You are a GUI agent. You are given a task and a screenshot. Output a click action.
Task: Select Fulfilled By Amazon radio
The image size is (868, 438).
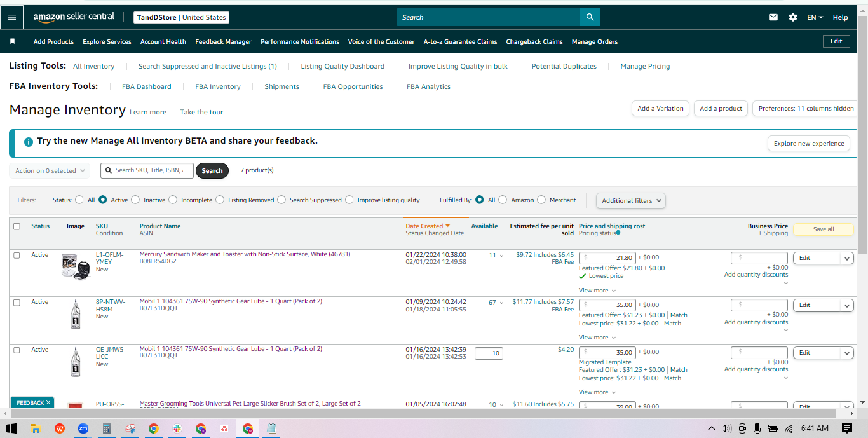click(x=503, y=200)
